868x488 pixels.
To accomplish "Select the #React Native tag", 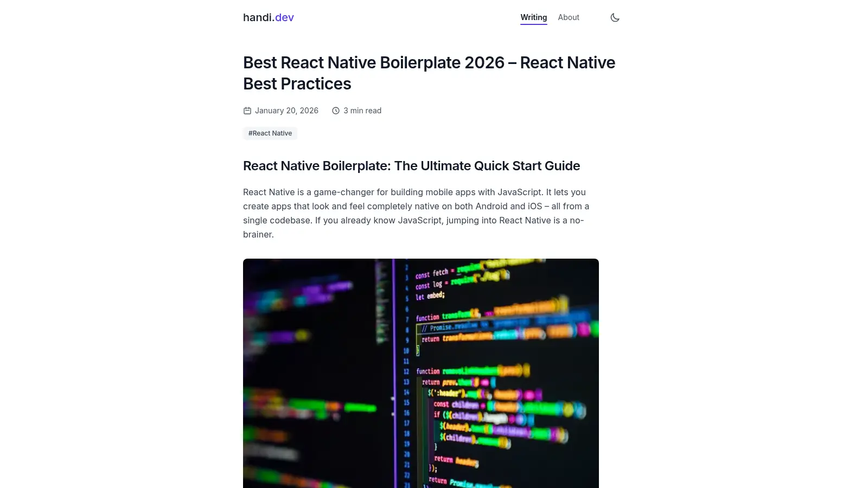I will pyautogui.click(x=270, y=133).
